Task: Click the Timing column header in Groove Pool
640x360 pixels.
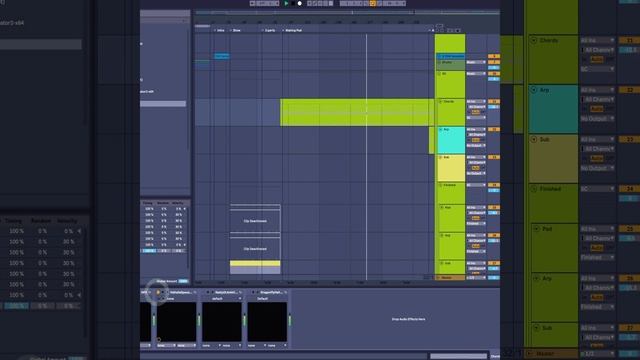Action: (148, 203)
